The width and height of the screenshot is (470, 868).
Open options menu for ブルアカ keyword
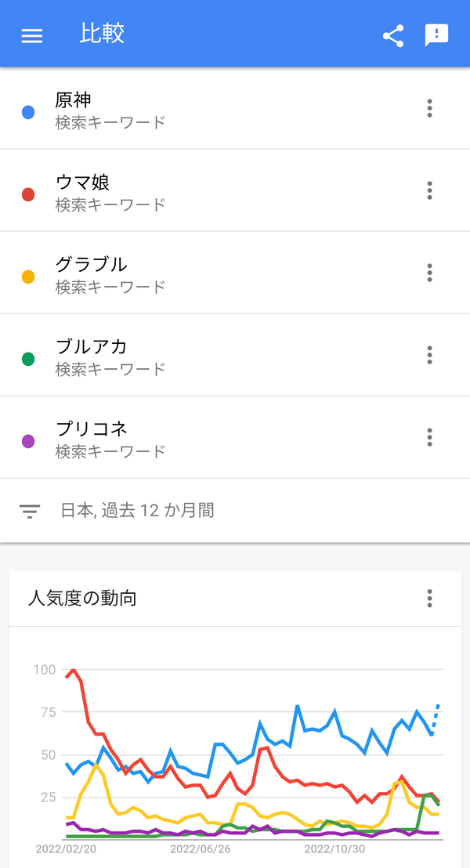tap(429, 355)
